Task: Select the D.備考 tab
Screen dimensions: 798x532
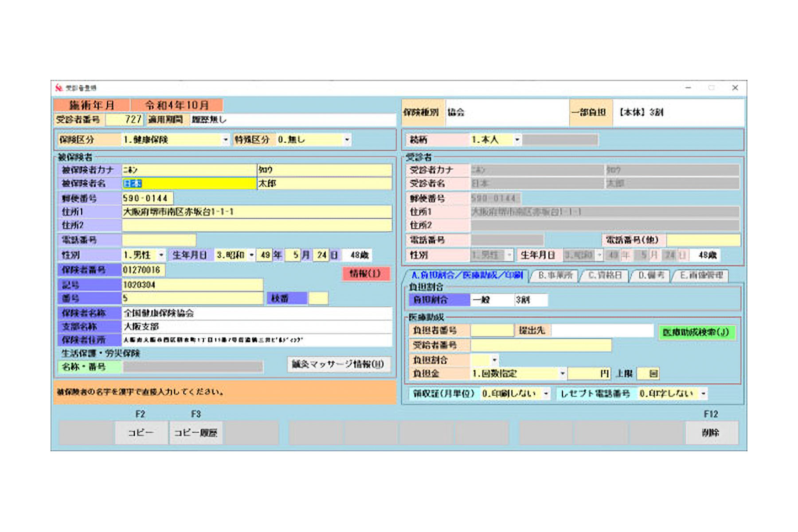Action: click(651, 275)
